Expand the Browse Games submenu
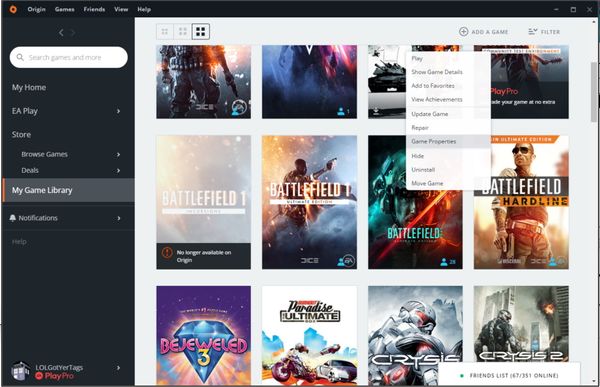 (118, 154)
